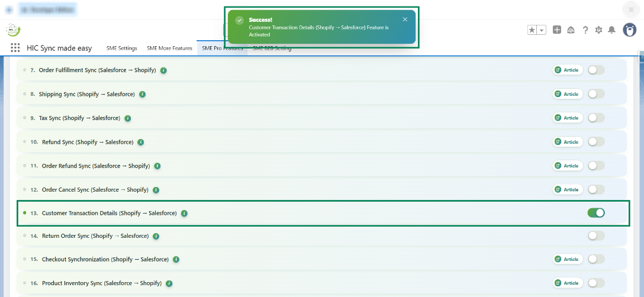Click the HIC Sync made easy app name

click(x=59, y=48)
